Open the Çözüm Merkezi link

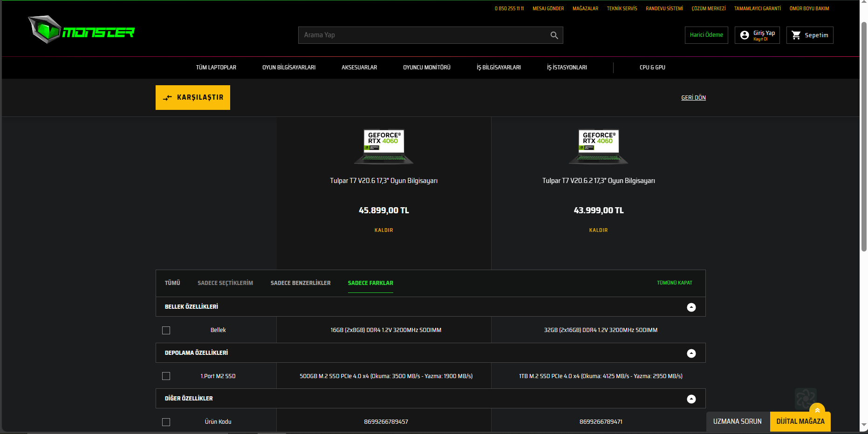pos(709,9)
